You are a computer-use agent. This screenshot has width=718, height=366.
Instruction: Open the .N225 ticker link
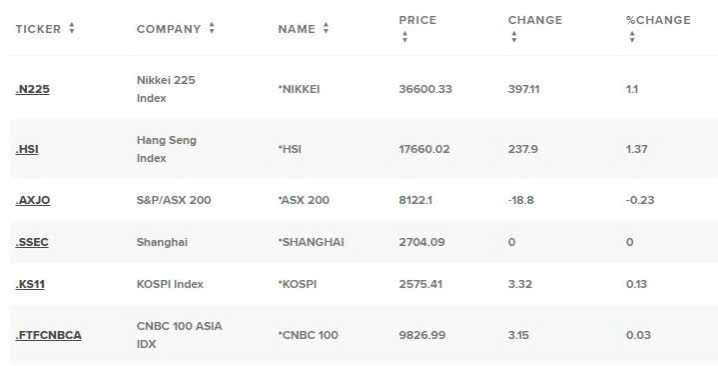click(x=33, y=89)
